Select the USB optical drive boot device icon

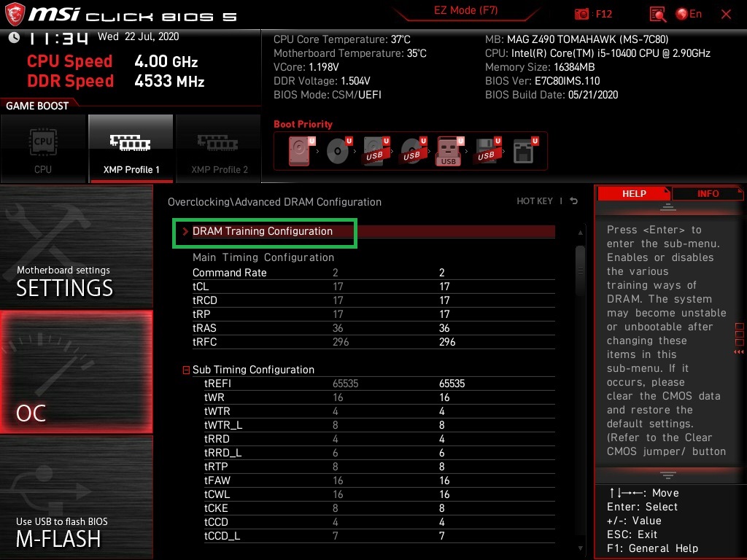tap(414, 152)
